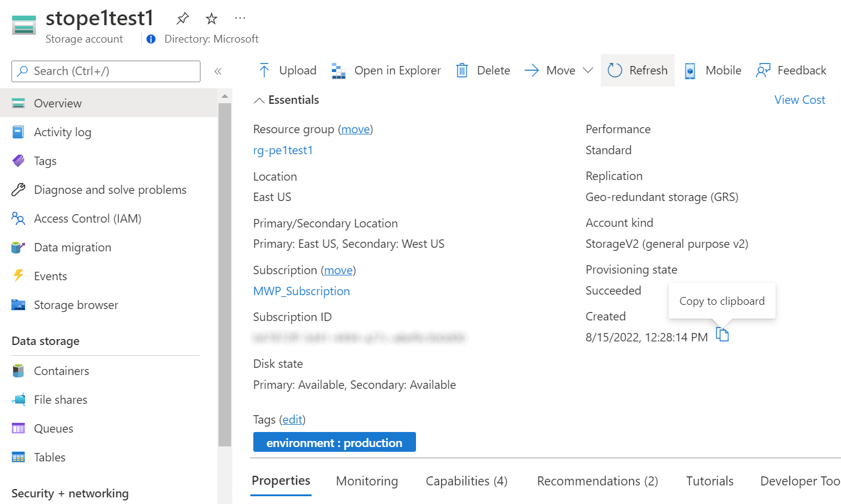The image size is (841, 504).
Task: Click the blurred Subscription ID value
Action: (360, 338)
